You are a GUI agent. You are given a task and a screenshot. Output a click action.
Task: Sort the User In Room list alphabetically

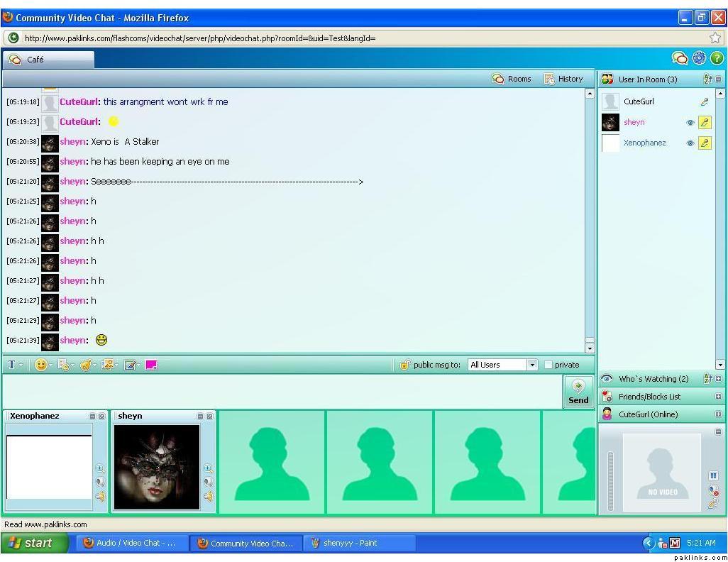pyautogui.click(x=707, y=79)
